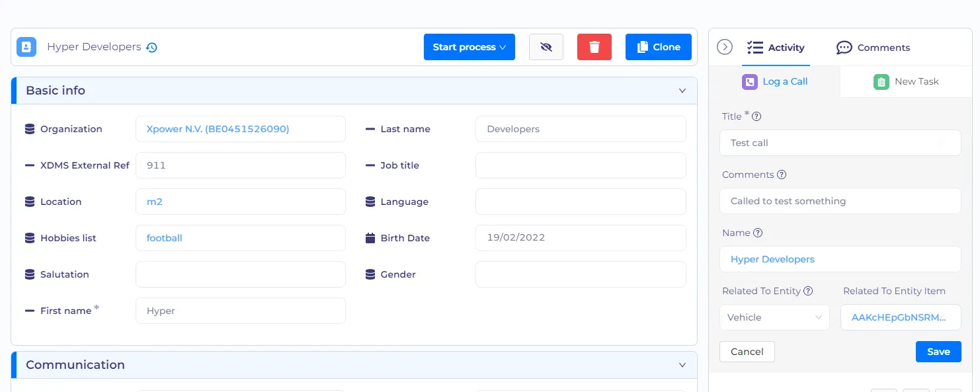Viewport: 980px width, 392px height.
Task: Collapse the side panel with the circled arrow
Action: coord(725,47)
